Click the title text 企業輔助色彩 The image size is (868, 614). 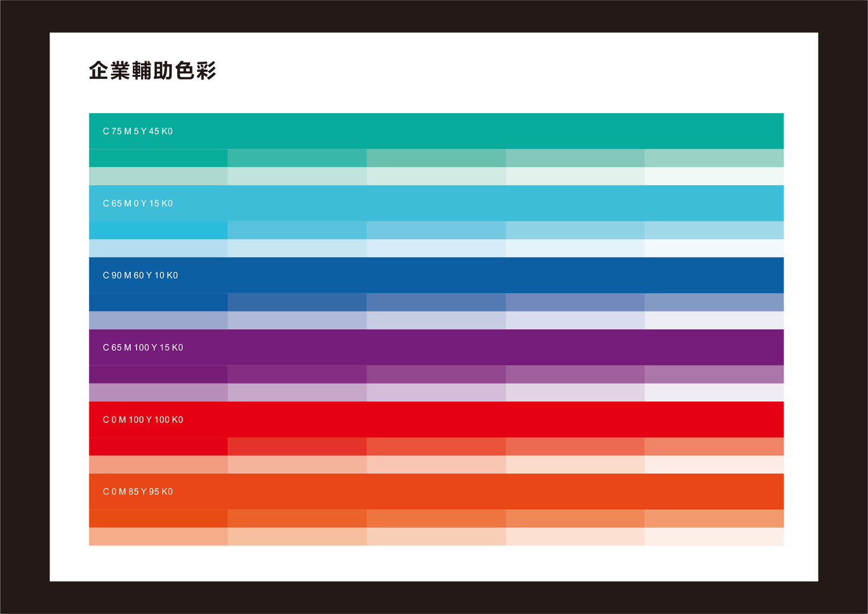(153, 71)
